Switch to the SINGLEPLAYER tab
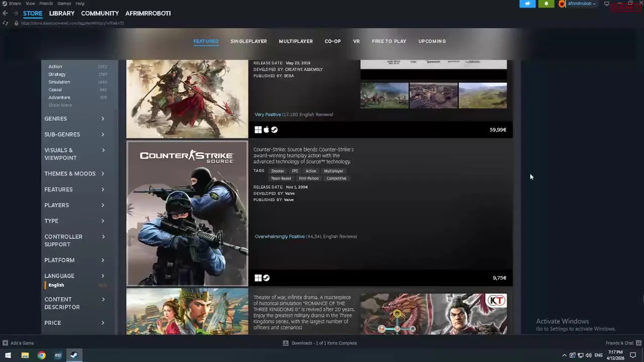 pyautogui.click(x=249, y=41)
